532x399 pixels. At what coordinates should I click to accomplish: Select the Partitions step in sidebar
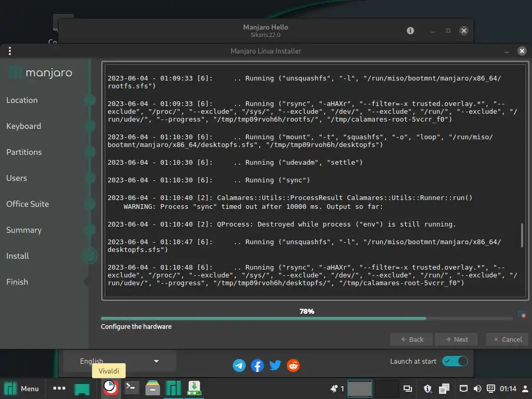[24, 152]
